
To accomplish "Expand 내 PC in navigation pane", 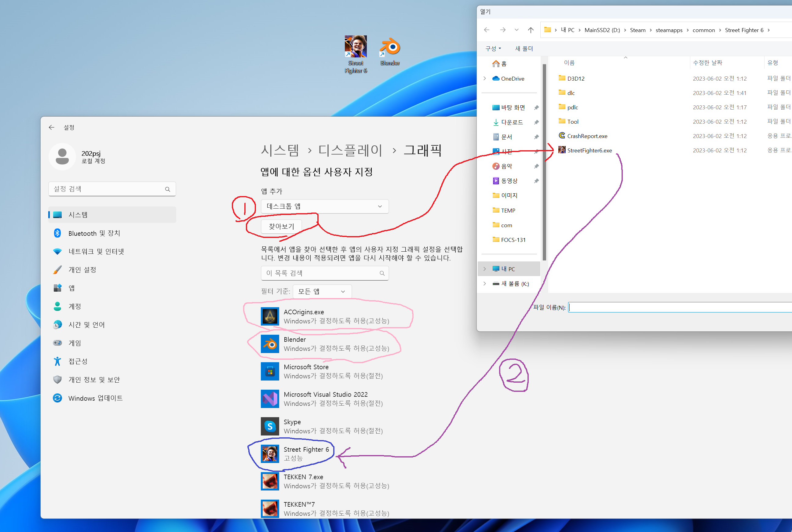I will pos(484,269).
